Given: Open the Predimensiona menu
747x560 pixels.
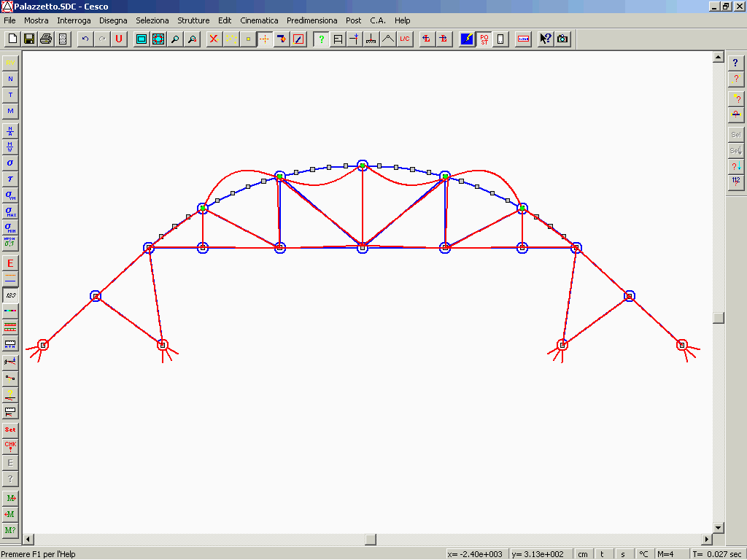Looking at the screenshot, I should 311,20.
